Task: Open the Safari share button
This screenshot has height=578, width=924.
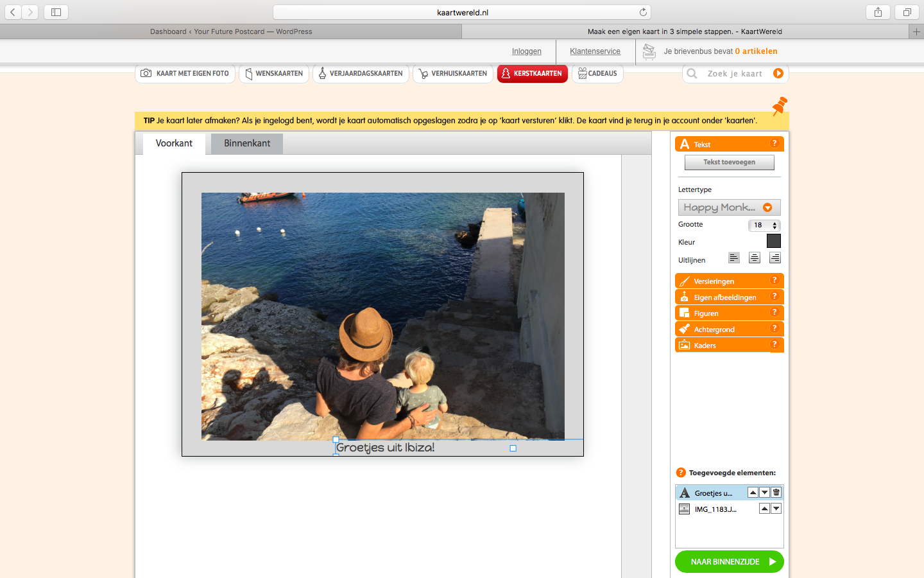Action: pyautogui.click(x=878, y=12)
